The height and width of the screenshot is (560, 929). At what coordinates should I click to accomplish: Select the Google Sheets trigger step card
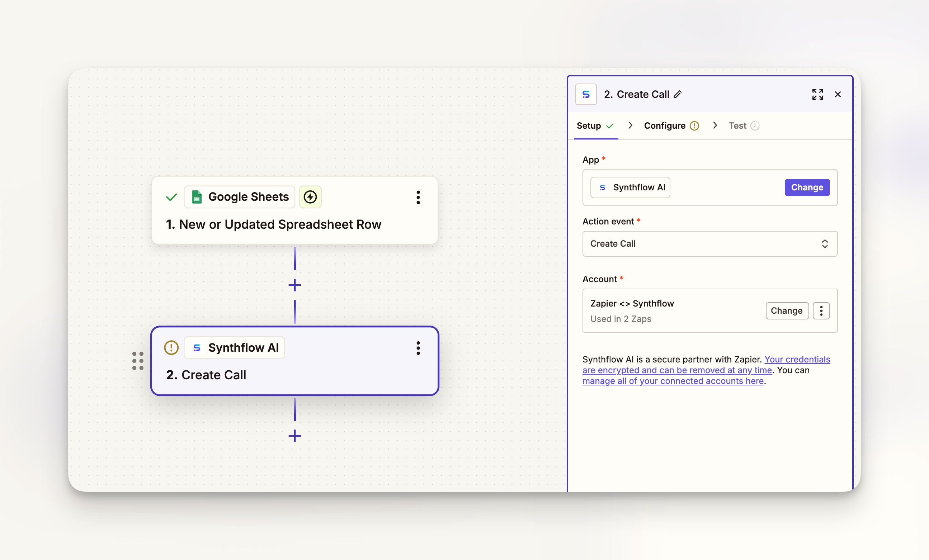point(294,224)
